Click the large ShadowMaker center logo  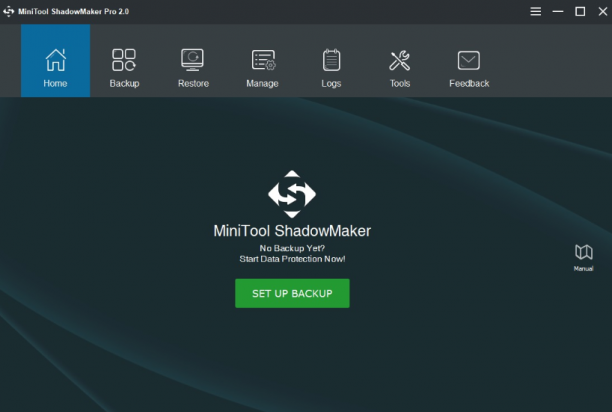292,194
